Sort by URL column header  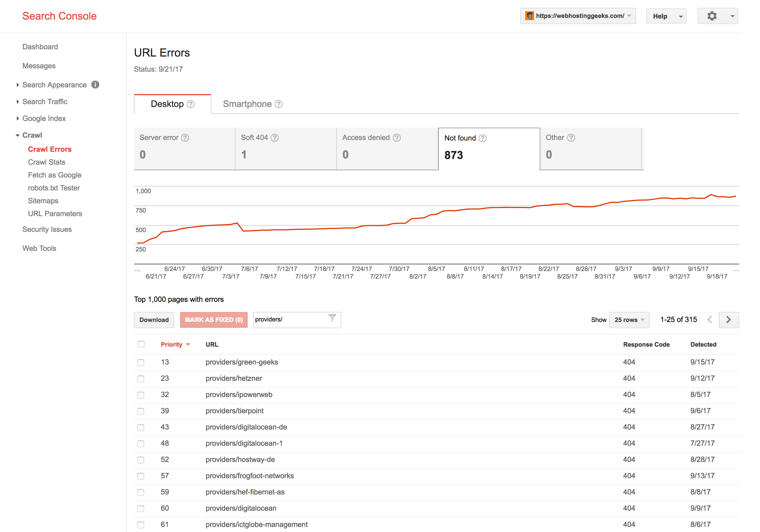(212, 344)
